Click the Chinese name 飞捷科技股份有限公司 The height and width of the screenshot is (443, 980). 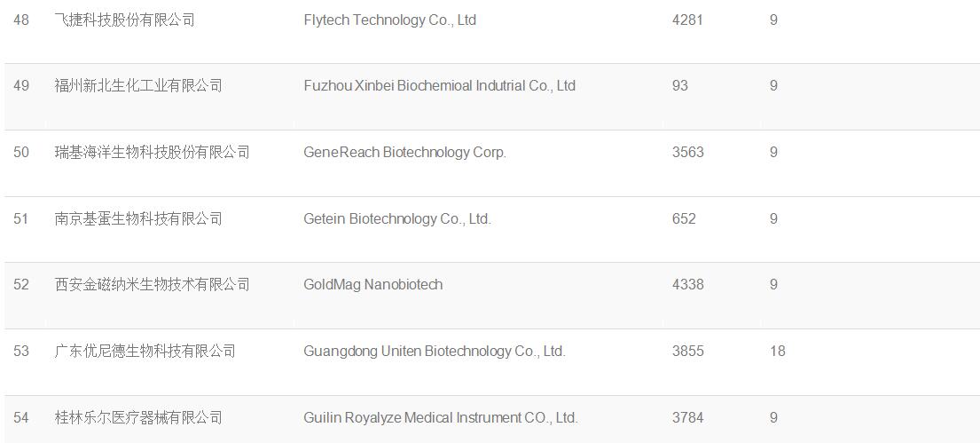coord(125,20)
